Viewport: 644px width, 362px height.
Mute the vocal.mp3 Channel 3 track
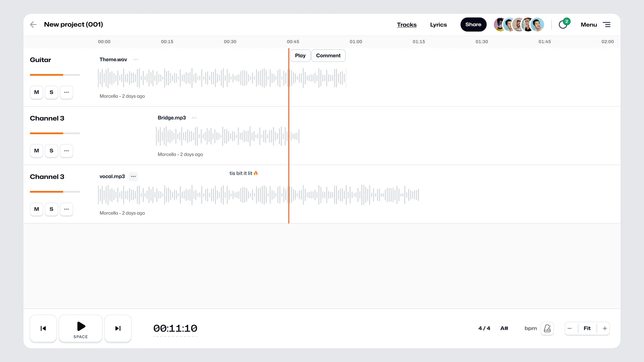click(x=37, y=209)
